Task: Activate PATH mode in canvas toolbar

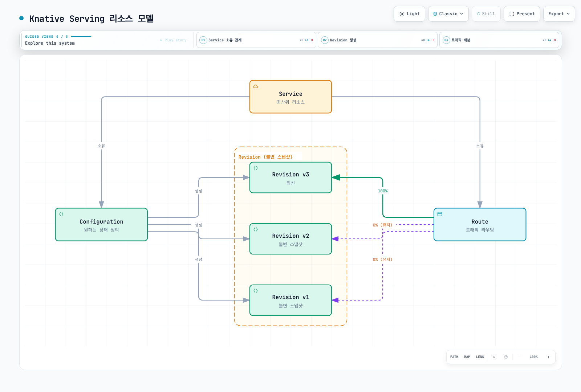Action: click(454, 357)
